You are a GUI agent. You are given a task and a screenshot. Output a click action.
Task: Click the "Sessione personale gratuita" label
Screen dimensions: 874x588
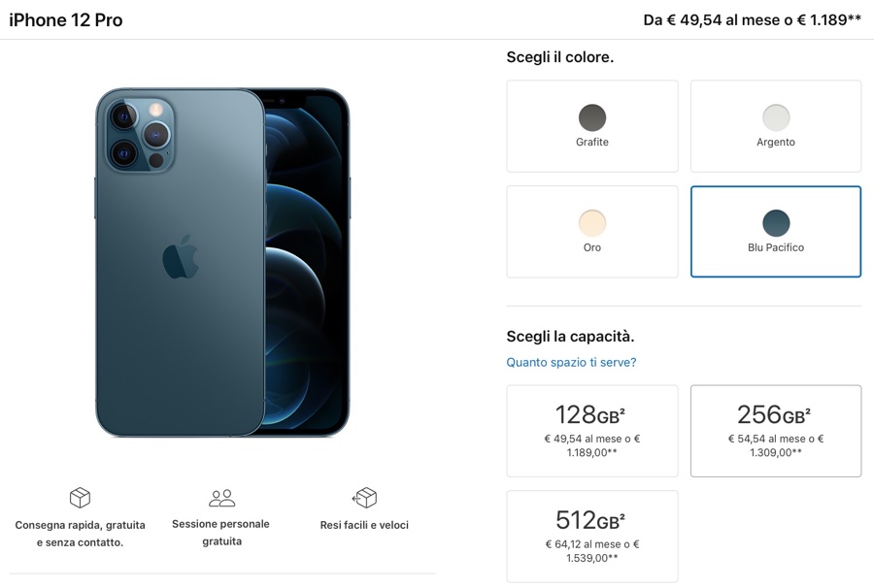pyautogui.click(x=221, y=531)
